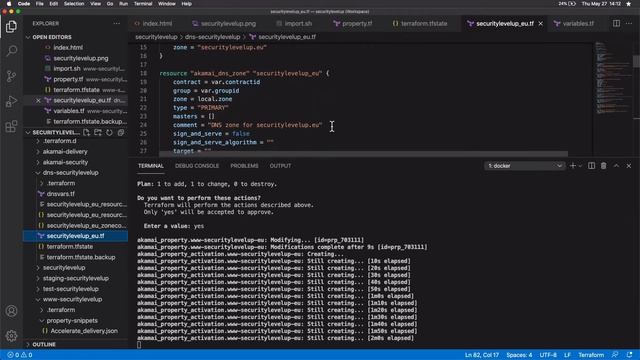
Task: Click Ln 82, Col 17 in status bar
Action: (x=482, y=355)
